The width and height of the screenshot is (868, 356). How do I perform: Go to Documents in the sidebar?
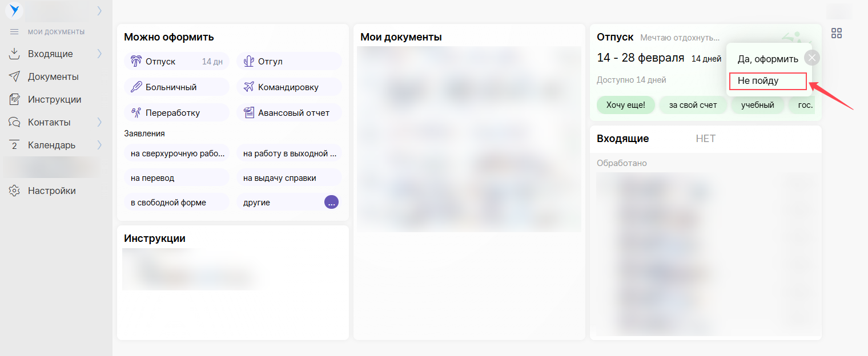53,76
